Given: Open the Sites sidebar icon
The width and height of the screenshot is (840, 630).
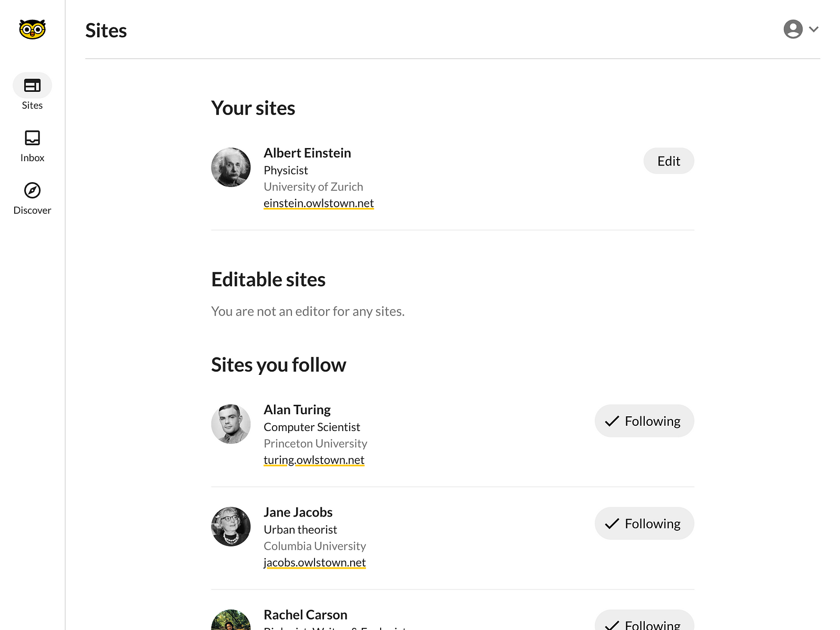Looking at the screenshot, I should click(x=32, y=85).
